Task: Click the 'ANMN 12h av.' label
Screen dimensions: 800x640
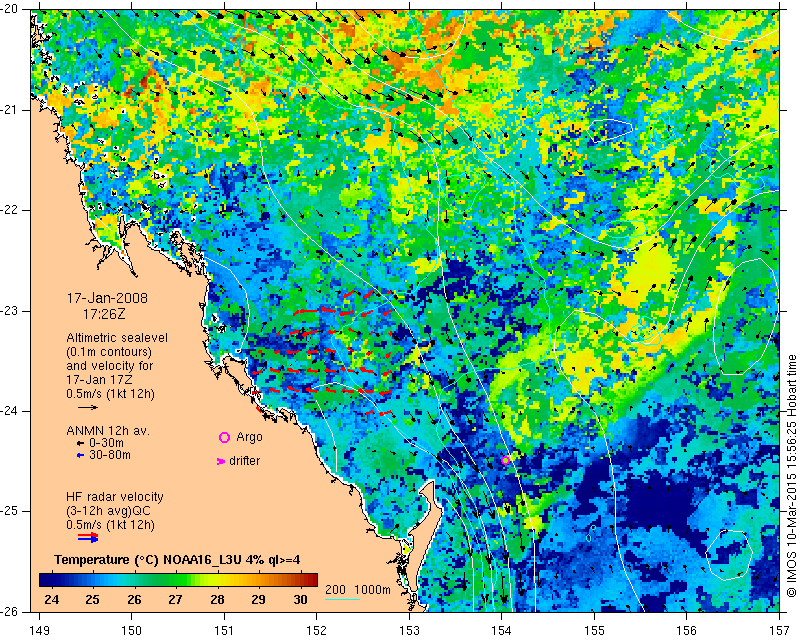Action: click(108, 431)
